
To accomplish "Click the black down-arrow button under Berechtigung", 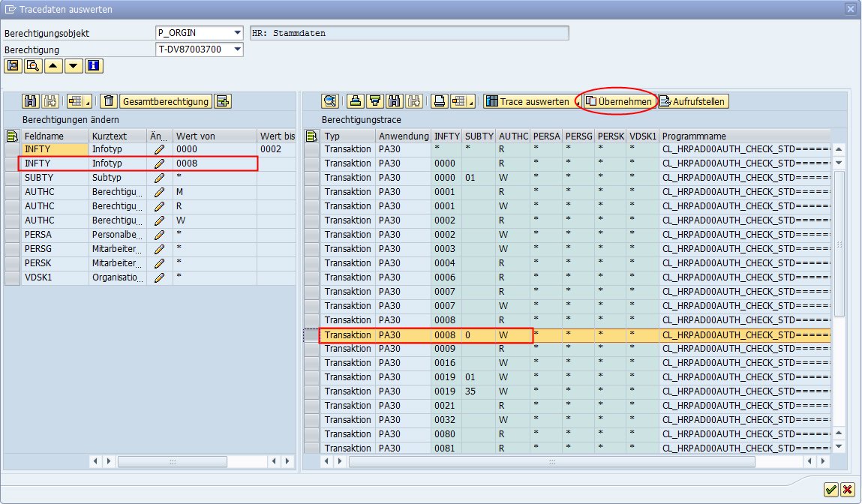I will coord(73,66).
